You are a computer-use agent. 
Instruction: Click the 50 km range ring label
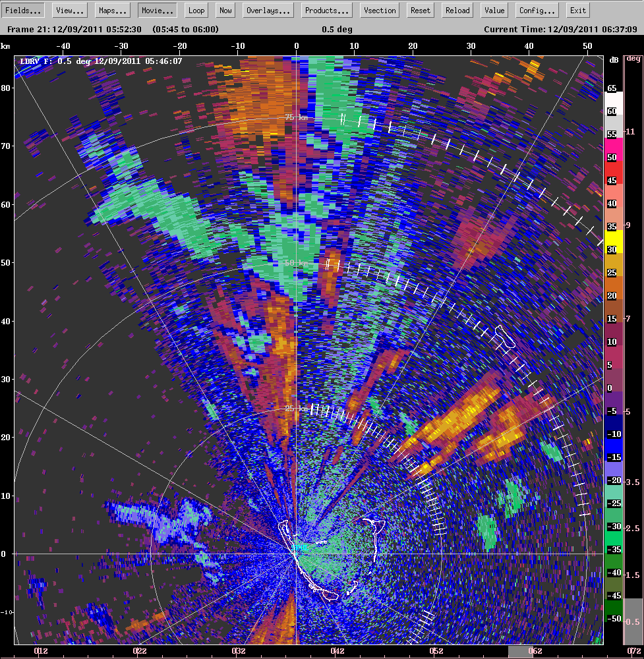click(297, 263)
